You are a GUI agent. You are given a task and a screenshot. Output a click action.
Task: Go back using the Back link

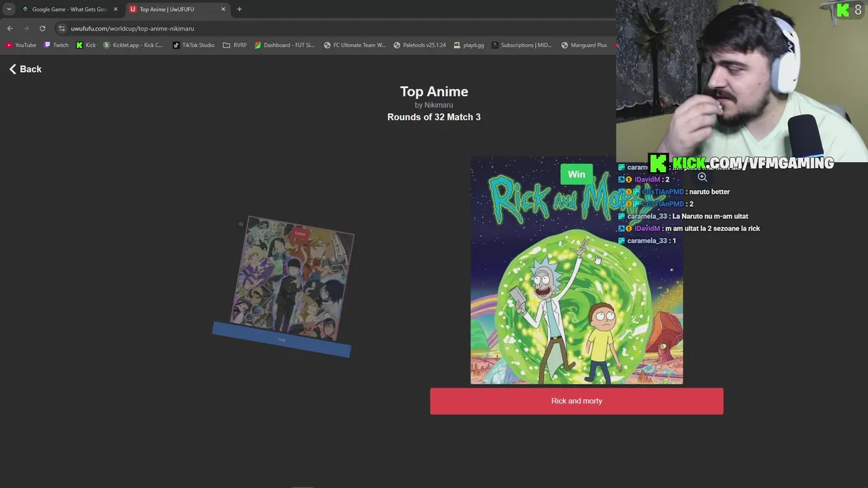click(x=25, y=69)
